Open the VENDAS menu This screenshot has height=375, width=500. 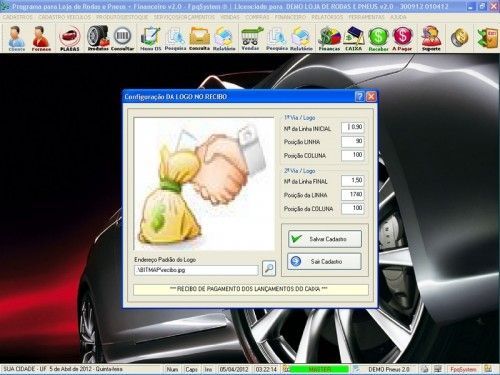230,17
